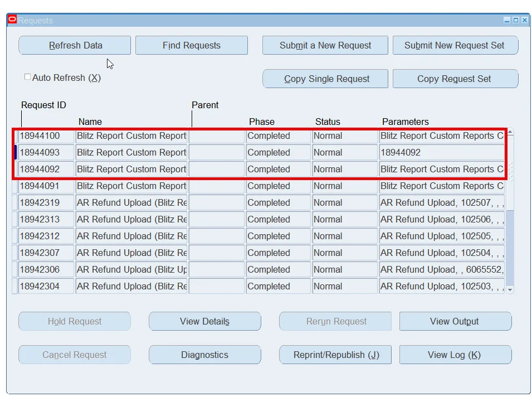532x397 pixels.
Task: Select Request ID field 18942319
Action: click(x=46, y=203)
